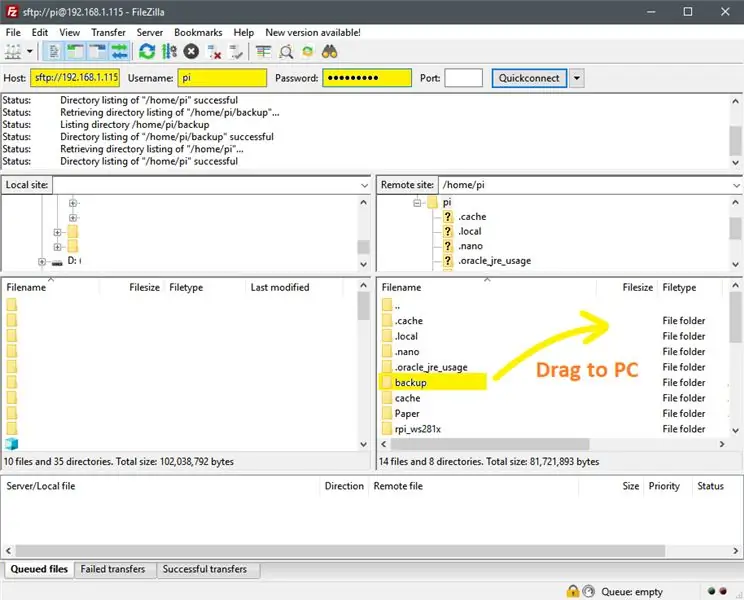Sort remote files by Filetype header
This screenshot has height=600, width=744.
[679, 287]
